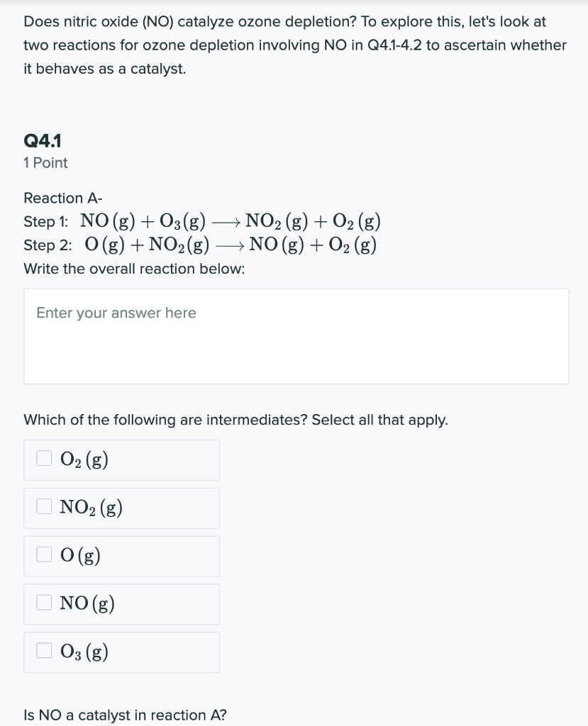Click 'Write the overall reaction below' text
588x726 pixels.
pyautogui.click(x=134, y=269)
